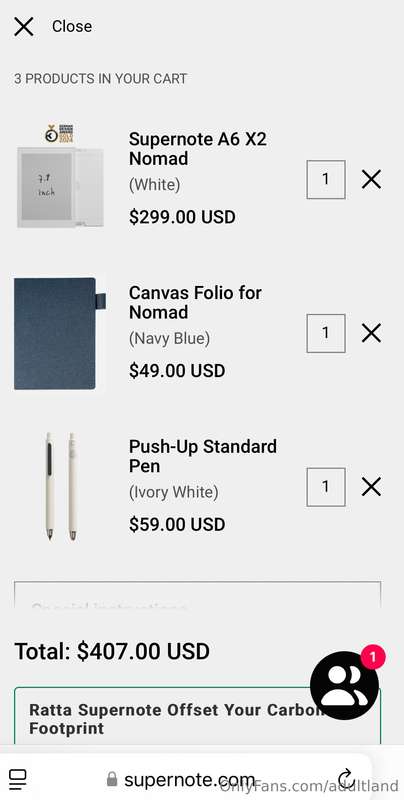Tap the browser reload icon
404x800 pixels.
346,779
